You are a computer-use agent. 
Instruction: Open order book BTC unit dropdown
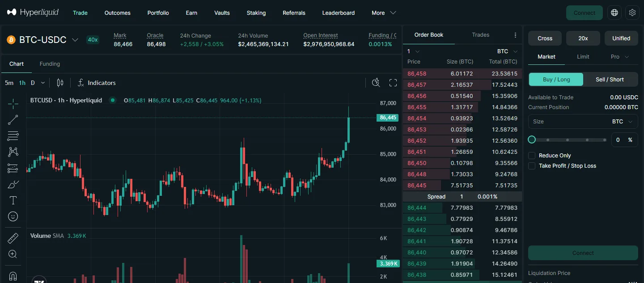click(x=507, y=51)
